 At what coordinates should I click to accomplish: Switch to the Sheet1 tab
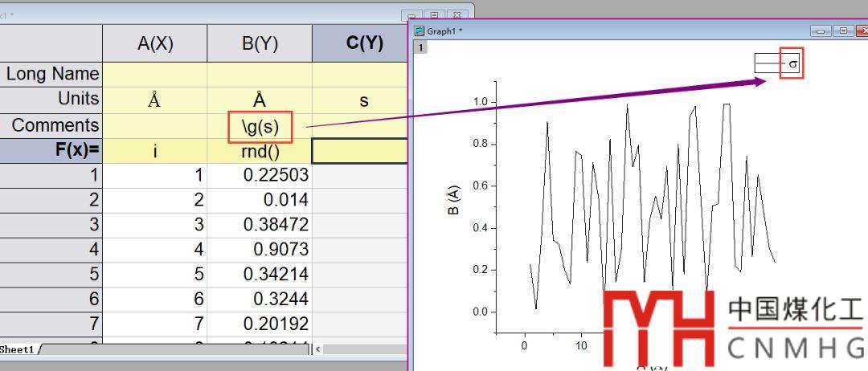pos(18,349)
